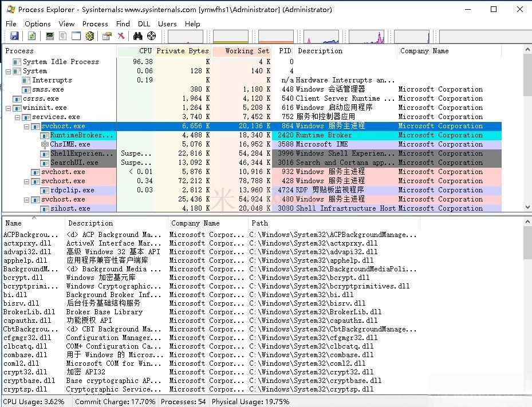Open the Users menu
532x407 pixels.
pyautogui.click(x=167, y=23)
